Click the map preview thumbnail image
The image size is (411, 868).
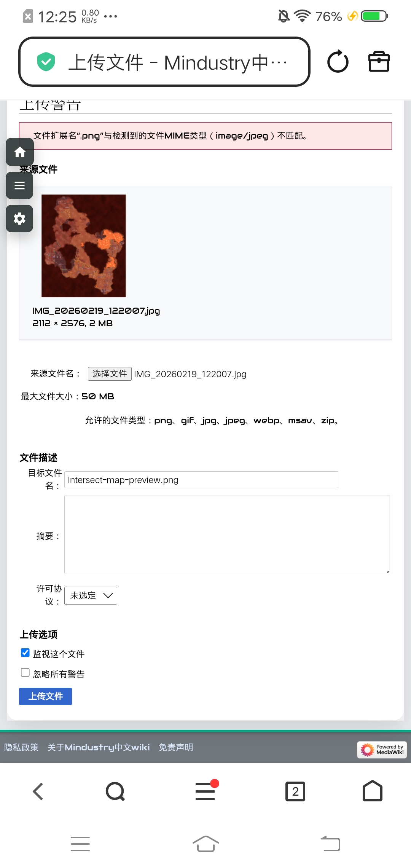point(84,246)
